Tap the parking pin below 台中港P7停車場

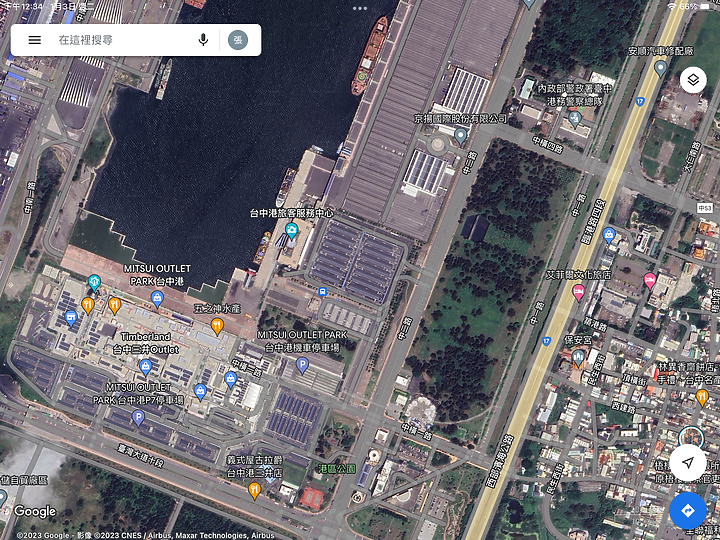tap(138, 418)
